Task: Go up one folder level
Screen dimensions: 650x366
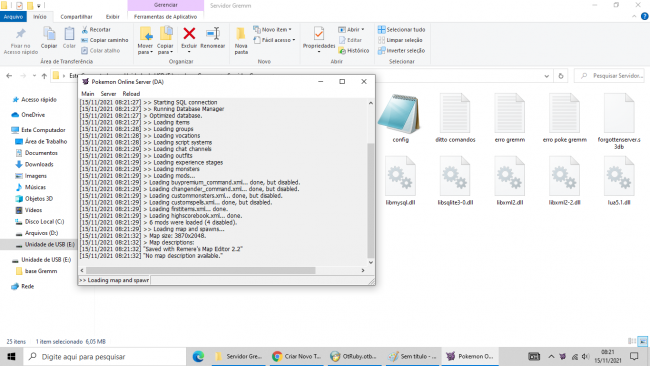Action: tap(44, 76)
